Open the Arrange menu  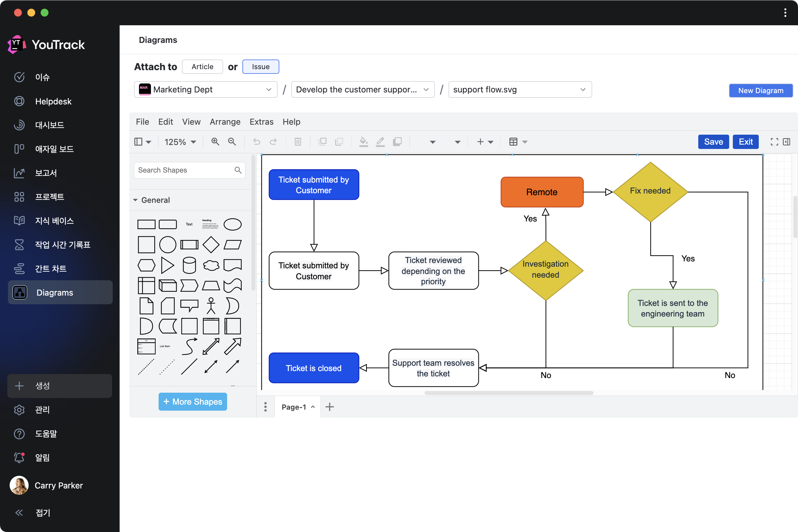point(225,121)
